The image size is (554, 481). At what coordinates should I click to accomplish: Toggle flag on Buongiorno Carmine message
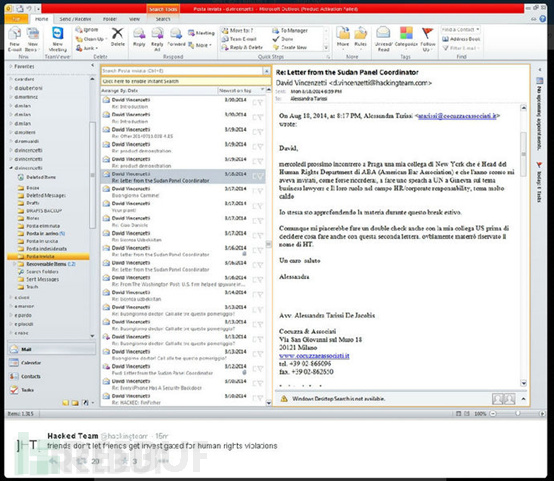tap(260, 191)
